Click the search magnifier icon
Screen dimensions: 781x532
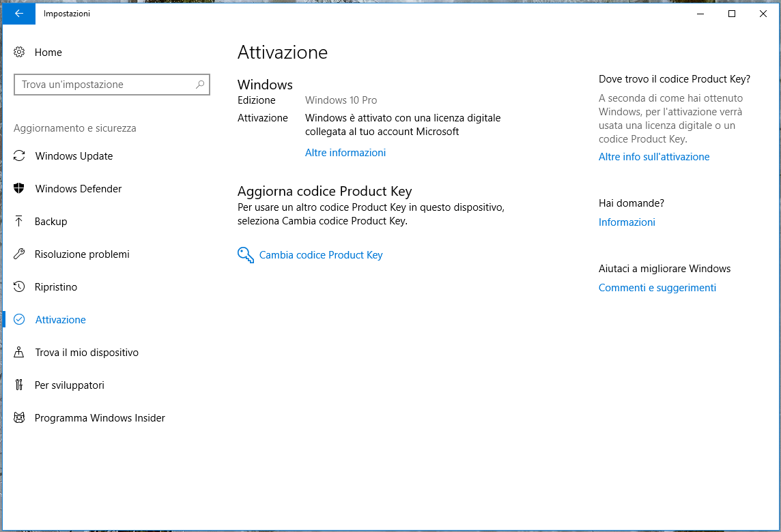(x=200, y=85)
